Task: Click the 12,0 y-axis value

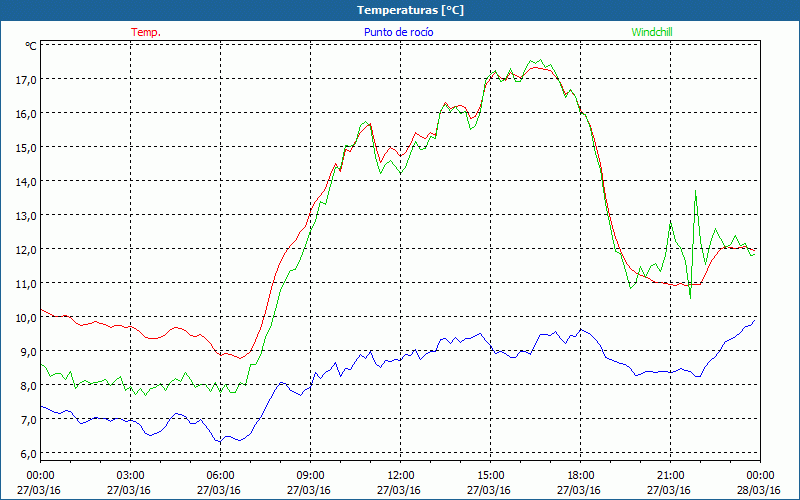Action: coord(27,249)
